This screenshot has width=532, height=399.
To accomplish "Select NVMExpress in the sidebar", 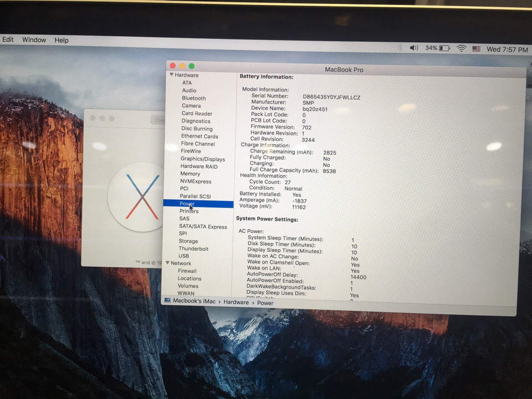I will (195, 181).
